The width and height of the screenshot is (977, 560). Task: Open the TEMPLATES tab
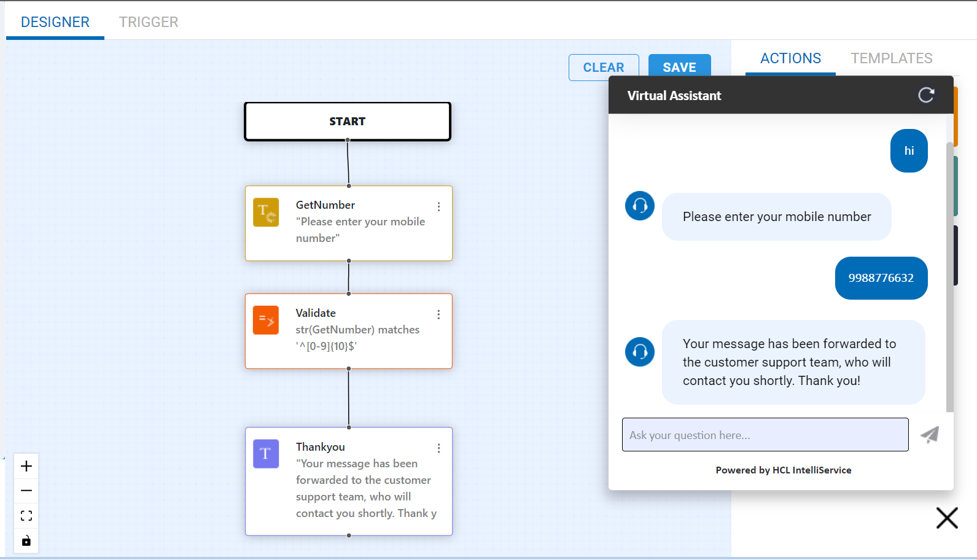point(891,58)
